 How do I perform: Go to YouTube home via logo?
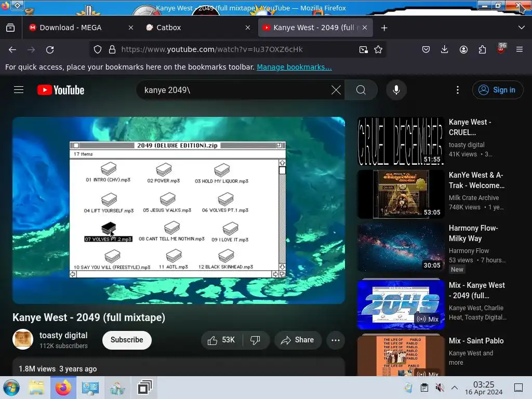point(61,90)
